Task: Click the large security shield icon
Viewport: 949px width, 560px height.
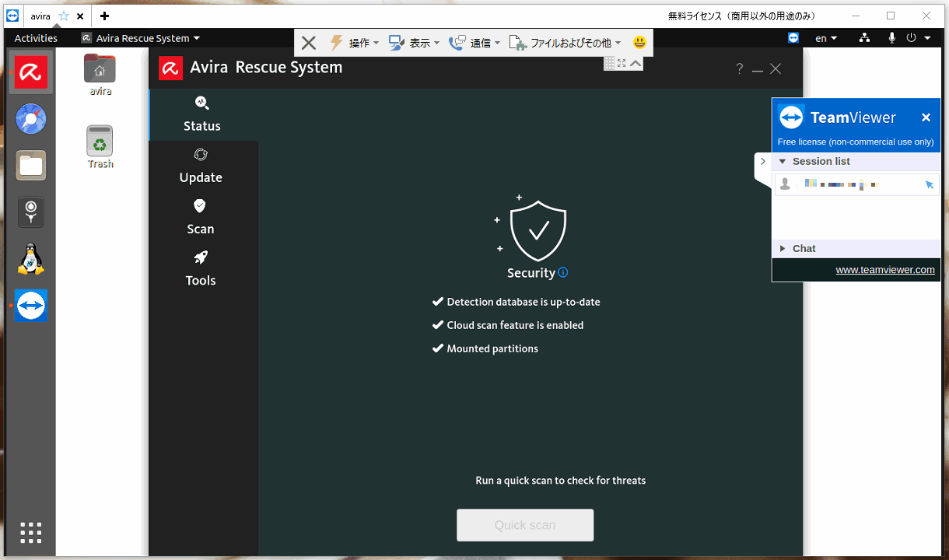Action: pyautogui.click(x=538, y=229)
